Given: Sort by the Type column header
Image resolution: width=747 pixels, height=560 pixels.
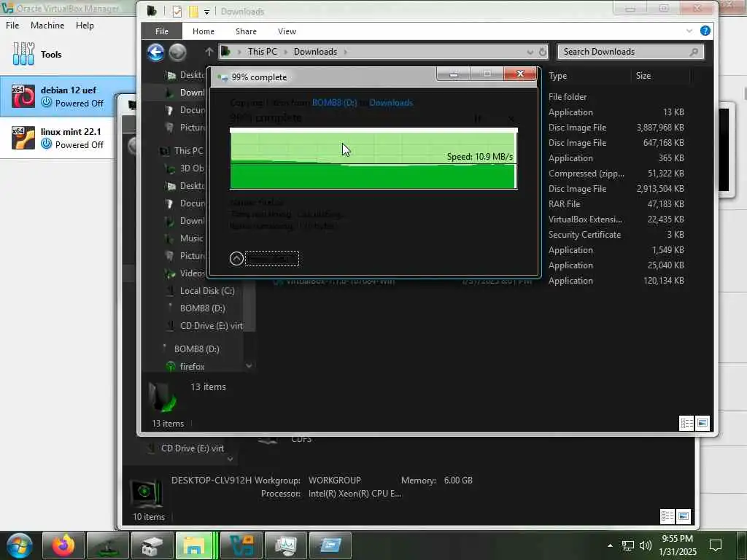Looking at the screenshot, I should [x=557, y=76].
